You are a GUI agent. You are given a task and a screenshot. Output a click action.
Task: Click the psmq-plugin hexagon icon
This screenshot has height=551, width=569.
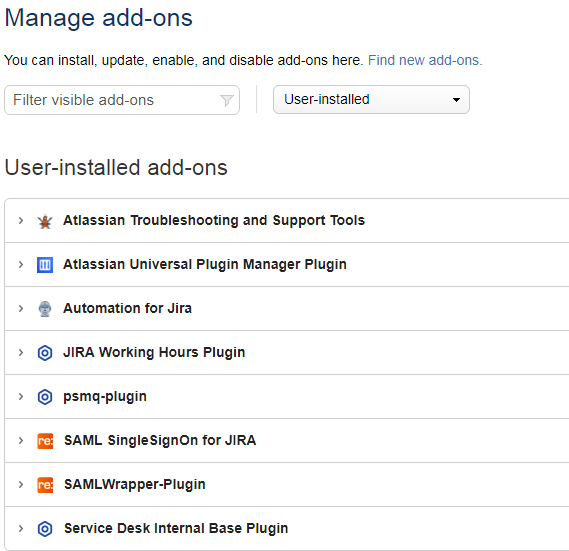(45, 397)
